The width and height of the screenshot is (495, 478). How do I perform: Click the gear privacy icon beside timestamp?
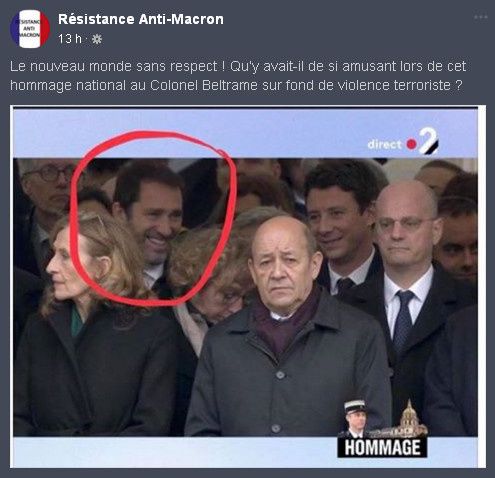click(97, 39)
